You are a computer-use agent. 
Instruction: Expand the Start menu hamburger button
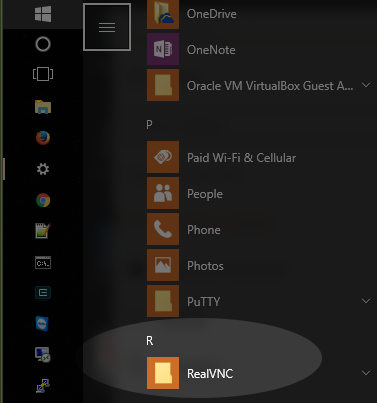[107, 27]
